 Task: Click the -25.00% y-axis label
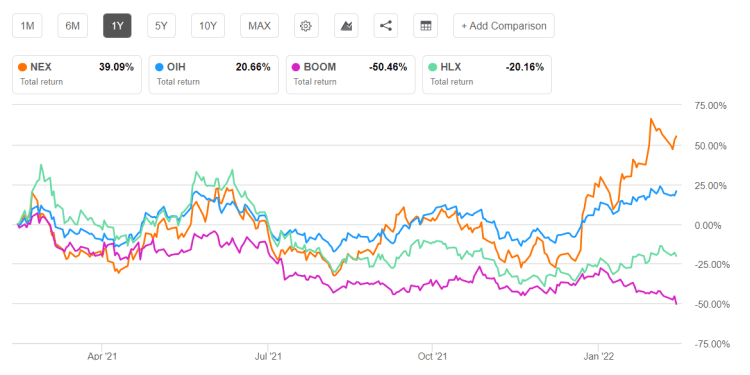pyautogui.click(x=711, y=265)
